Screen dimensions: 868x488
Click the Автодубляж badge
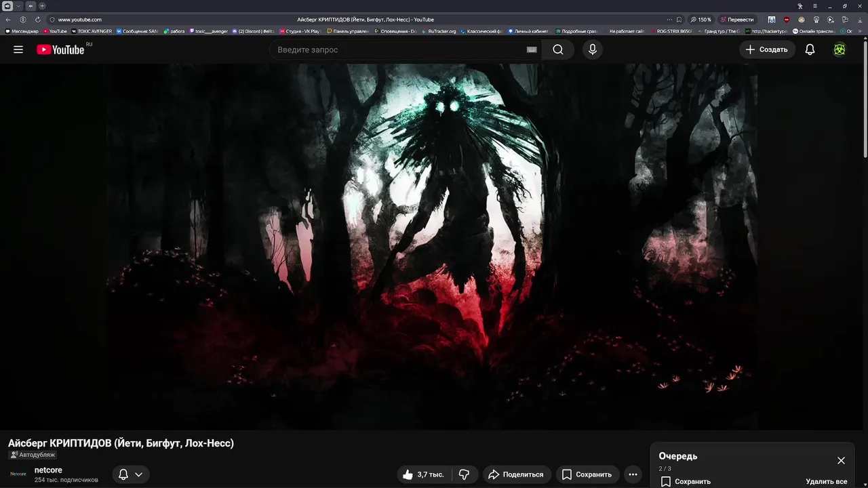click(x=33, y=455)
